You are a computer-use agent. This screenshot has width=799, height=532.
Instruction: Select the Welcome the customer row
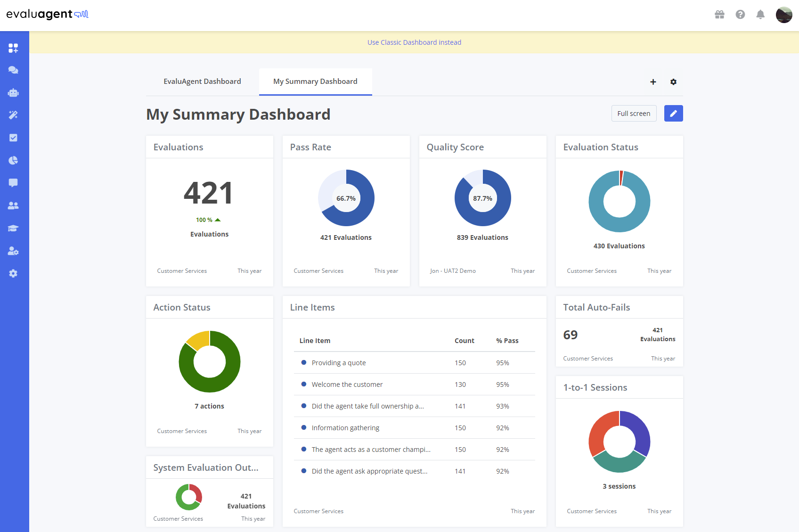click(414, 385)
